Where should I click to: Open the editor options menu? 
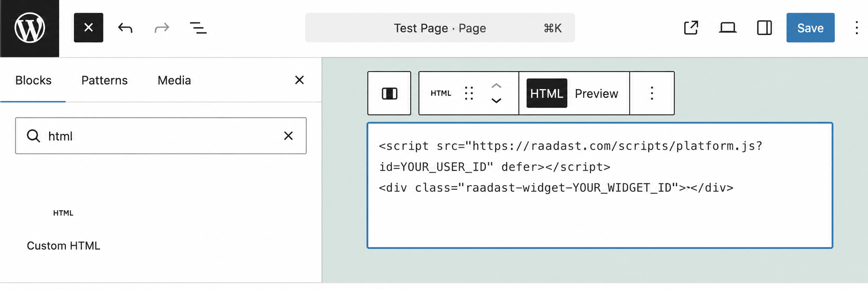click(x=856, y=28)
